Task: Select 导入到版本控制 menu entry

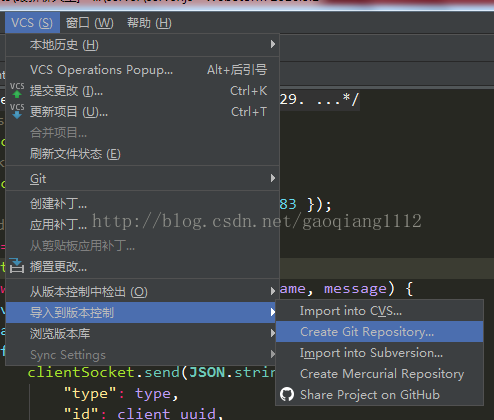Action: tap(141, 312)
